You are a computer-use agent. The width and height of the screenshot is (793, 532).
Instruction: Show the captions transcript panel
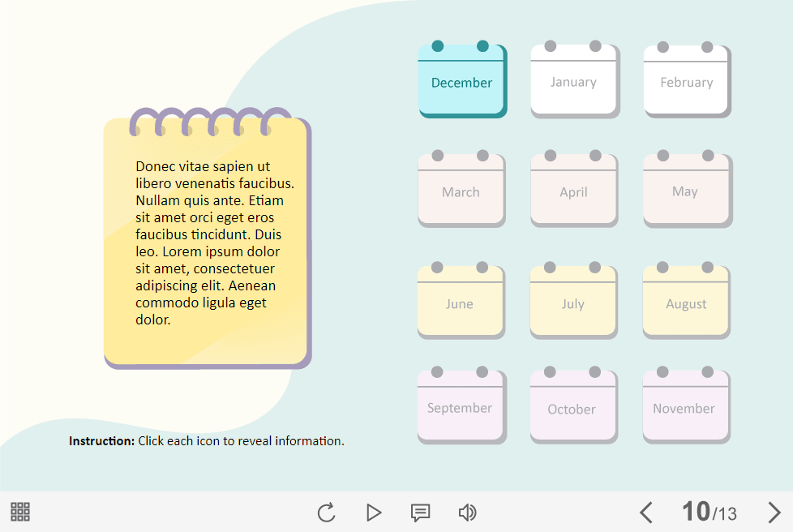point(420,513)
